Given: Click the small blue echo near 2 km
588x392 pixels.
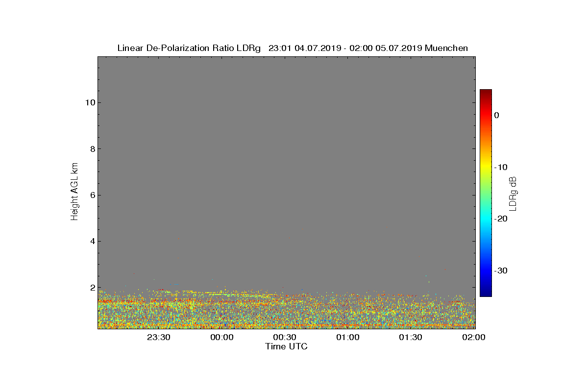Looking at the screenshot, I should [174, 284].
